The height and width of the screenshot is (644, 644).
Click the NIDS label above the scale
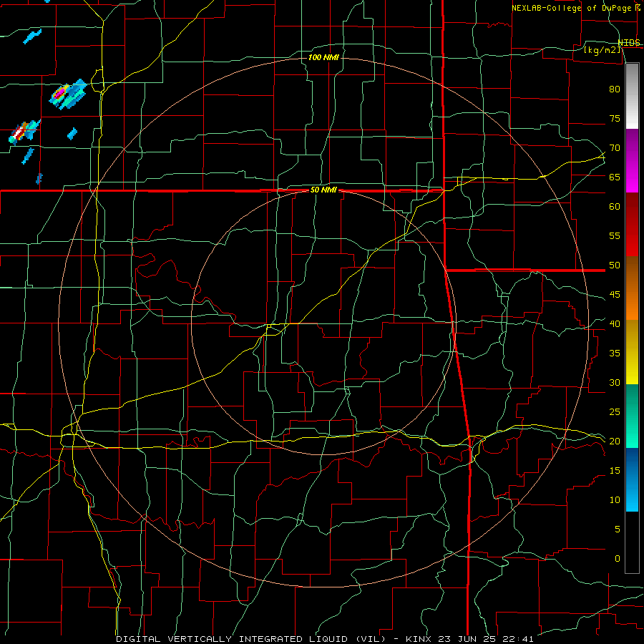pos(629,43)
